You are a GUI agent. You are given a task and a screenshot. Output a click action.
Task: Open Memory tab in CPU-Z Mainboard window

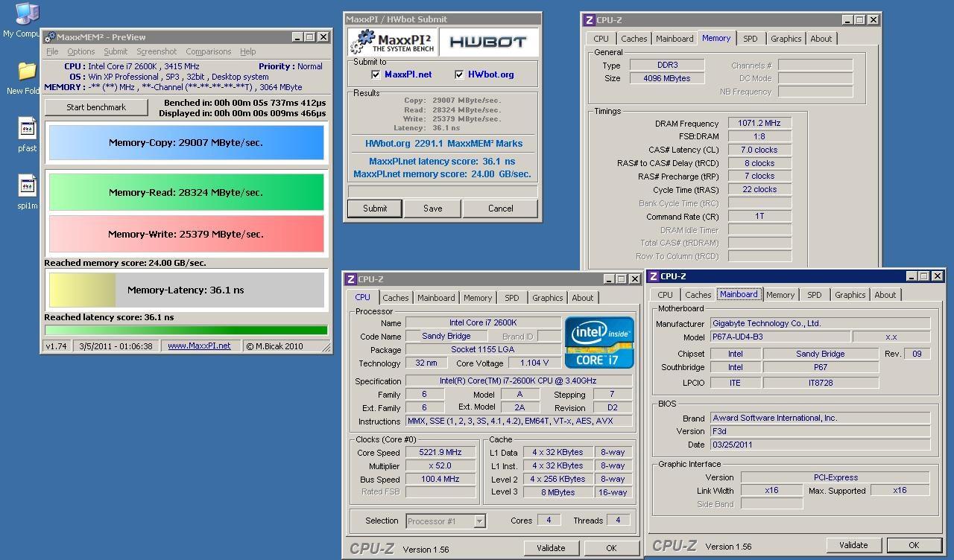[780, 295]
